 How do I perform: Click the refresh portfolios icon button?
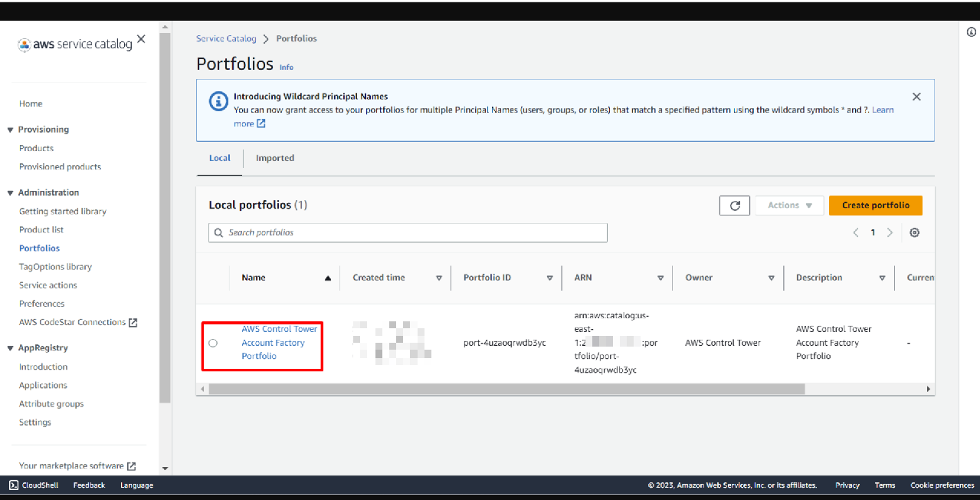pyautogui.click(x=734, y=206)
